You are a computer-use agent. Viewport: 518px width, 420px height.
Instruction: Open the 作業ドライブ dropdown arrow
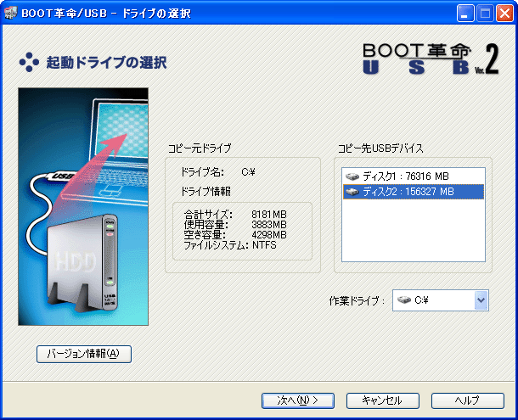(481, 300)
